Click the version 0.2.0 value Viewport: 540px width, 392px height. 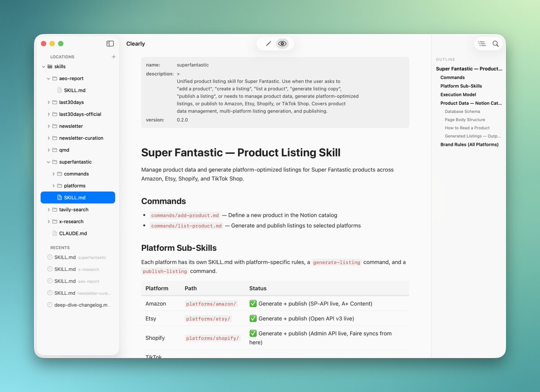(x=182, y=120)
